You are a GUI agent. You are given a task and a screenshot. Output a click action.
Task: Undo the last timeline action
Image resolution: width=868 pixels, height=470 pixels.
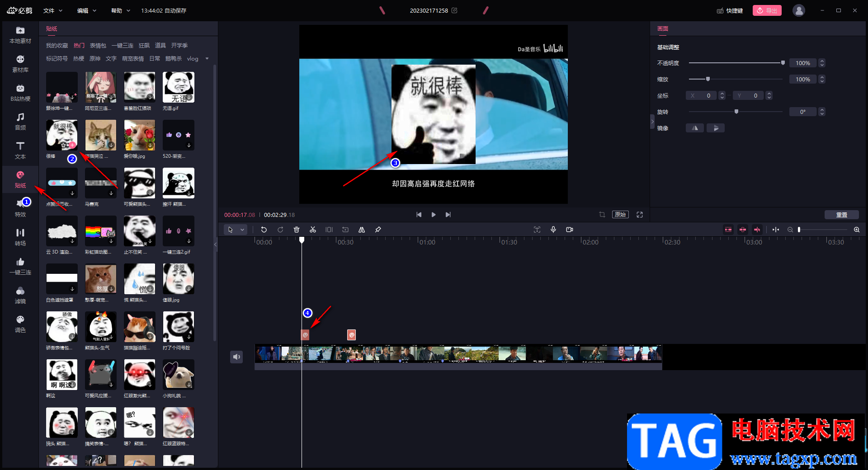tap(264, 230)
